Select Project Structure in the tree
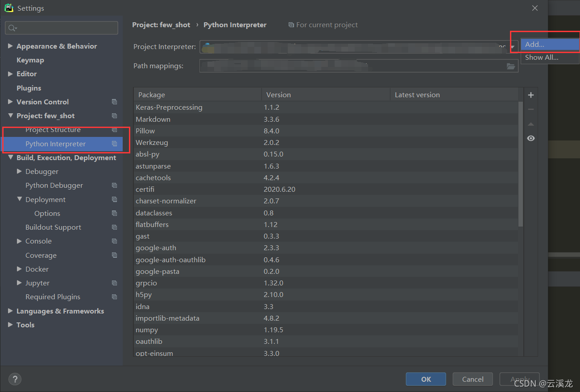580x392 pixels. coord(53,130)
